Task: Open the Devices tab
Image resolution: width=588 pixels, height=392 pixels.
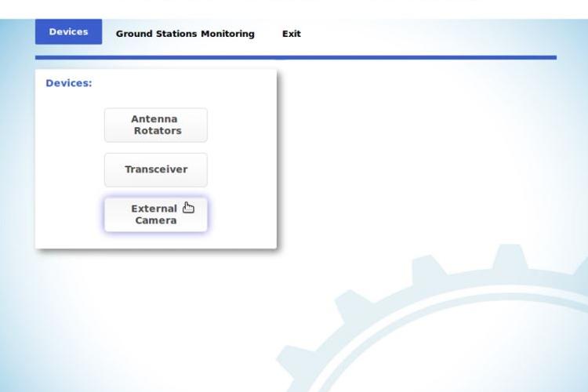Action: click(69, 32)
